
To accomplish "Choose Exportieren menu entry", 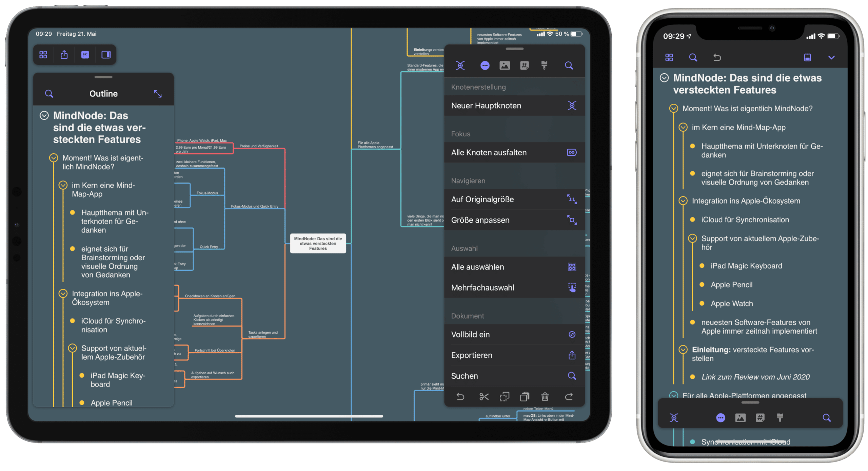I will [x=514, y=355].
